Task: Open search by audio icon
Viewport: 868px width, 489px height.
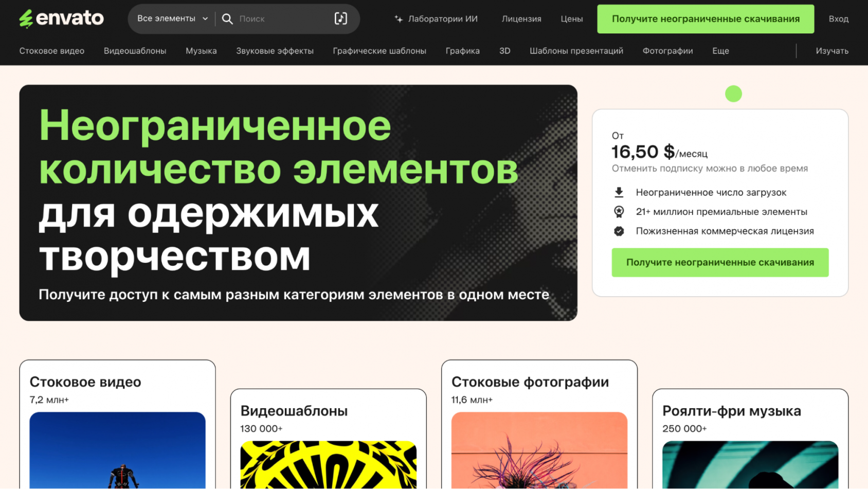Action: pyautogui.click(x=341, y=19)
